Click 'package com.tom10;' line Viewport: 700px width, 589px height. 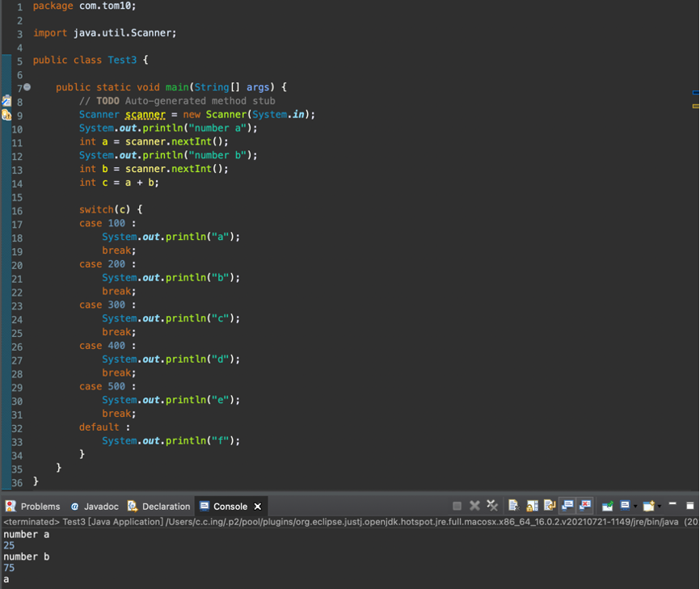tap(84, 6)
